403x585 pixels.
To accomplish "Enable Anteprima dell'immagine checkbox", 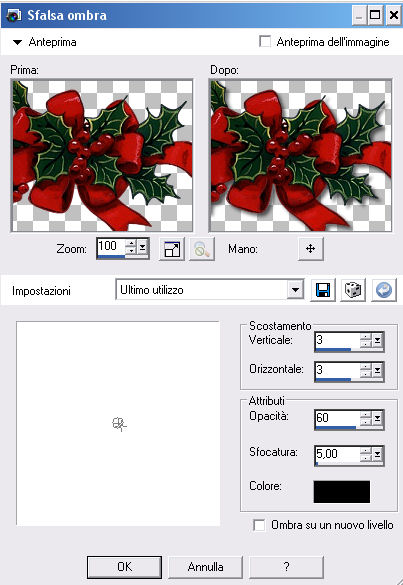I will tap(265, 41).
